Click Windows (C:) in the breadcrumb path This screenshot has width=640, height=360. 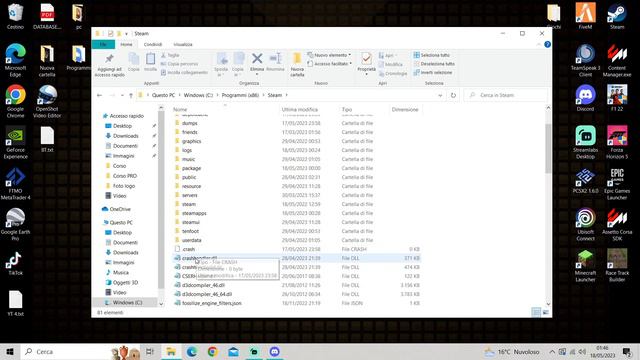point(198,95)
